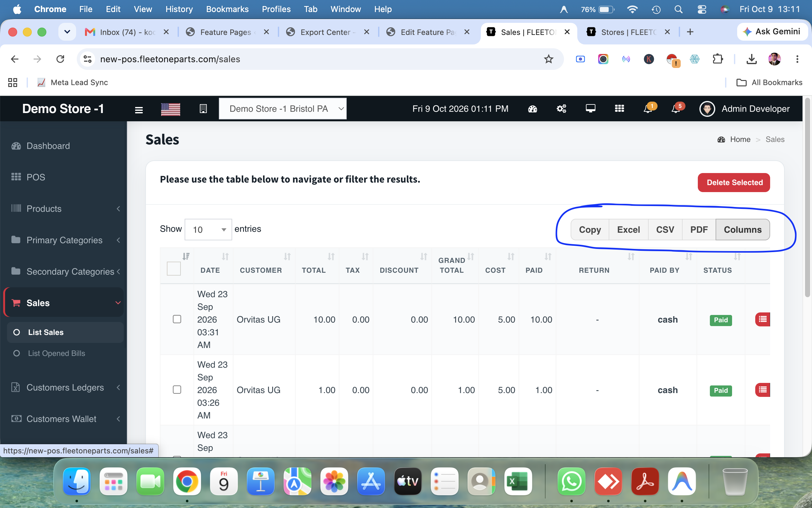Open the Show entries count dropdown

[208, 230]
